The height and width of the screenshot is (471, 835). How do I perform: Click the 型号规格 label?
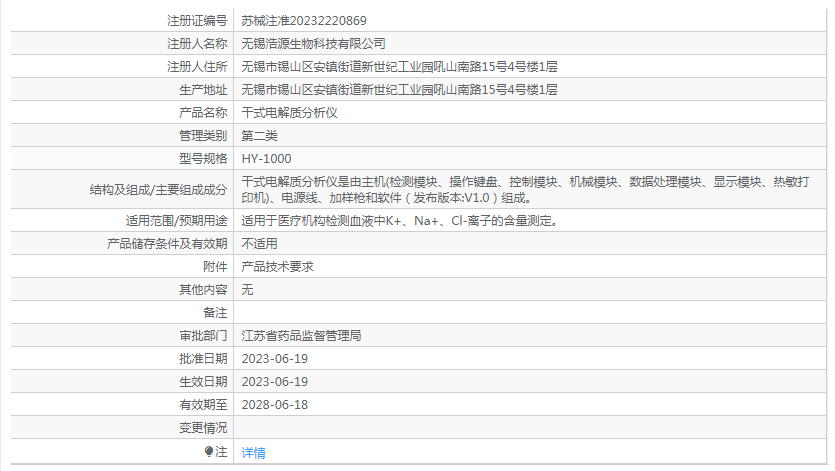203,159
